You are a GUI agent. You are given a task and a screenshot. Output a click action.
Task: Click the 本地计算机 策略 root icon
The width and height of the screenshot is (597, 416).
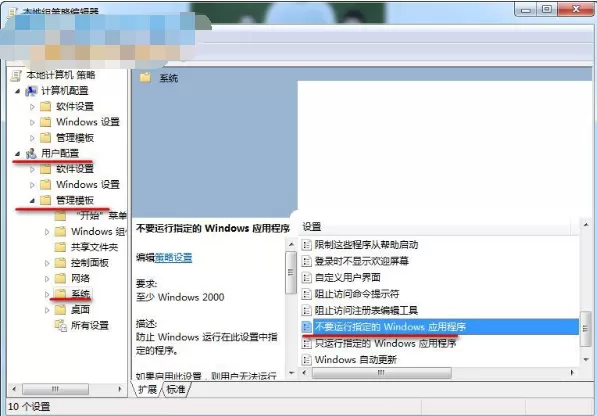tap(16, 75)
